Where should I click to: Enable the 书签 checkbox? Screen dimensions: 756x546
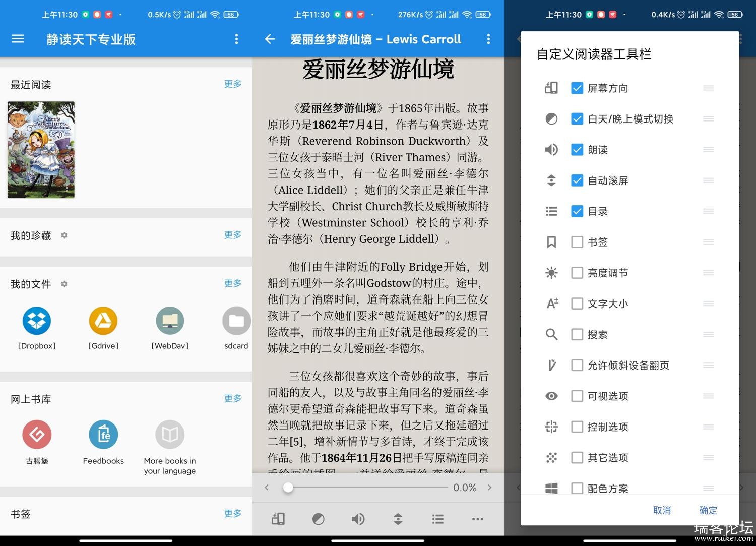[x=577, y=242]
